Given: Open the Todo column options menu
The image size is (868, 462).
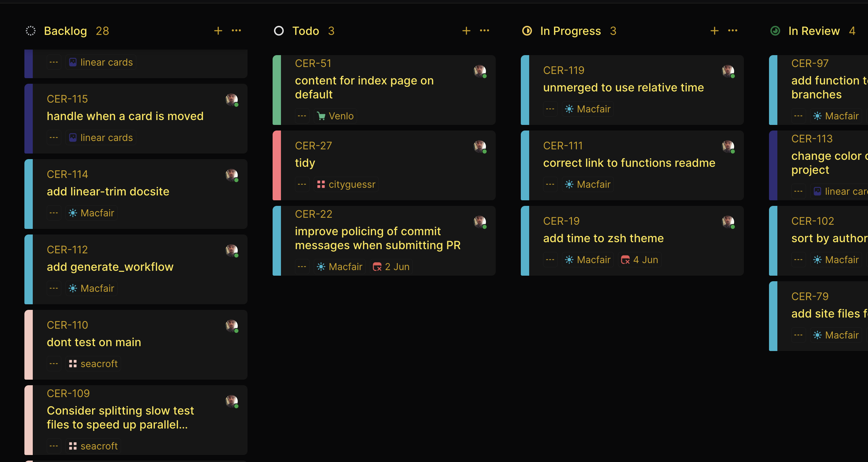Looking at the screenshot, I should [x=485, y=31].
